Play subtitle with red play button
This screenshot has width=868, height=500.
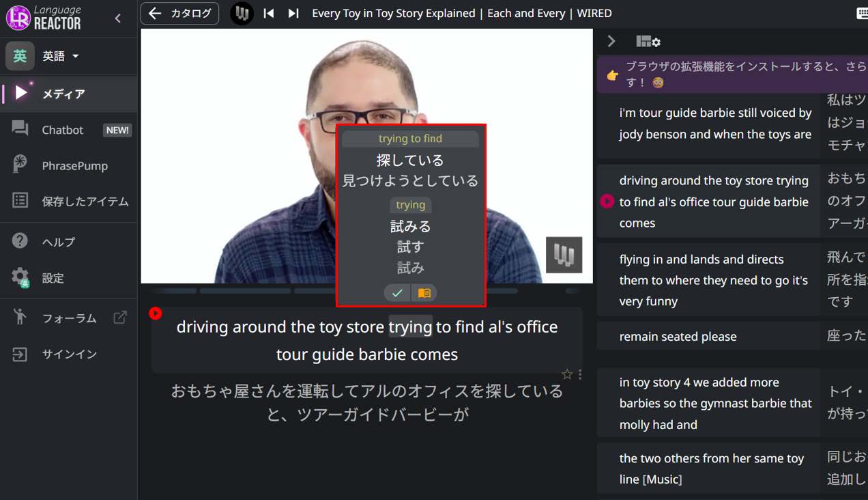pos(156,313)
